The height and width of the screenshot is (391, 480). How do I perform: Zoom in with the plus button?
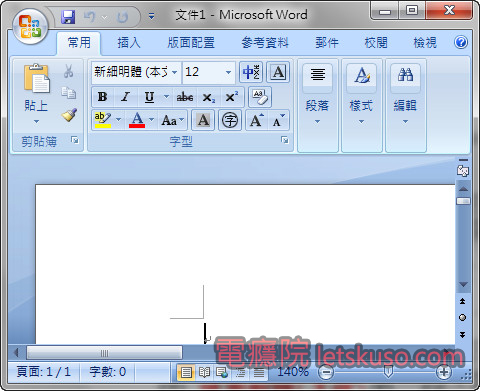pyautogui.click(x=444, y=372)
